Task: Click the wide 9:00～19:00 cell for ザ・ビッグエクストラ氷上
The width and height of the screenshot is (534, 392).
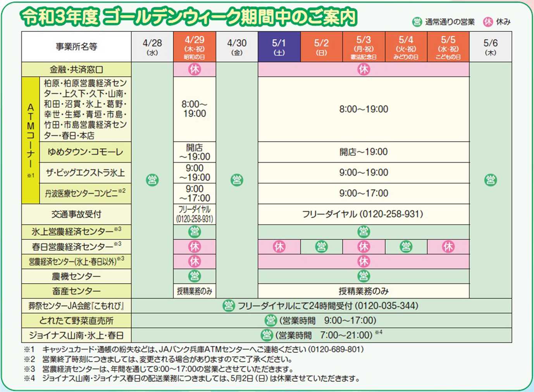Action: pos(363,173)
